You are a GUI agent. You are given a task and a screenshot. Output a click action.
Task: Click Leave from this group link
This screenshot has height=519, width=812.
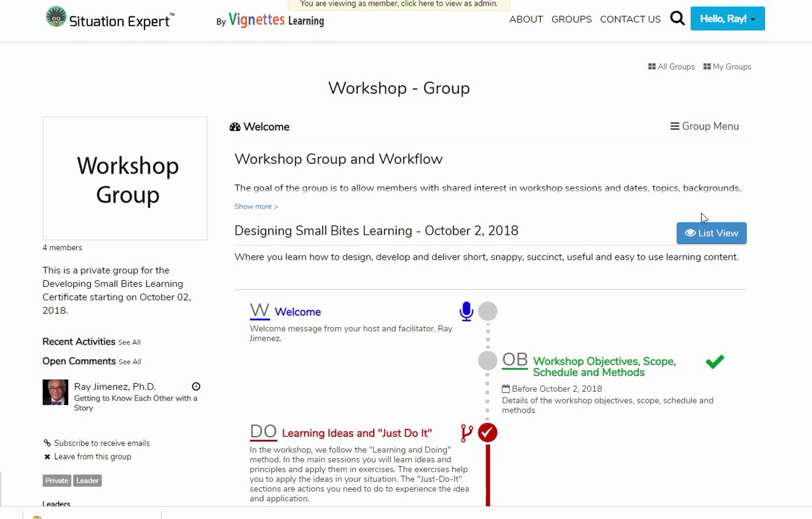92,456
